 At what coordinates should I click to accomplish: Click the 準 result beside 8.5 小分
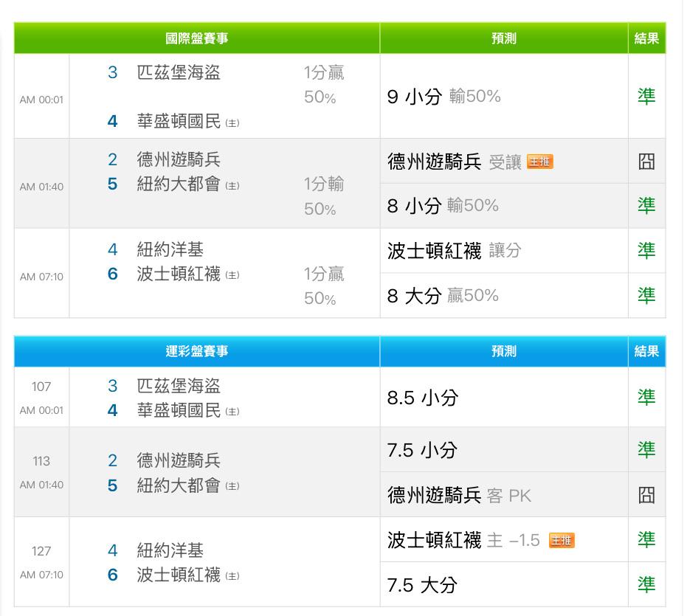pyautogui.click(x=646, y=397)
